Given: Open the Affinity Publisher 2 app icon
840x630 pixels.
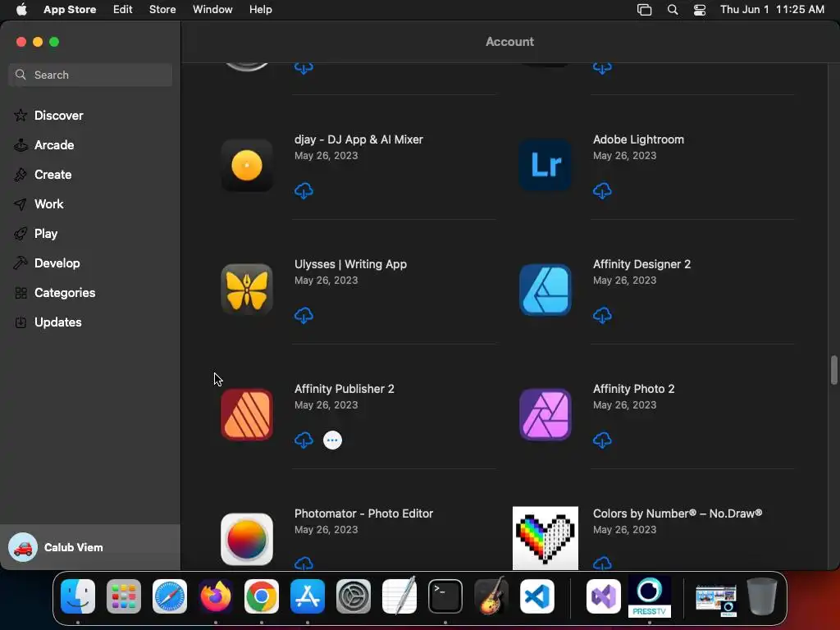Looking at the screenshot, I should tap(247, 414).
